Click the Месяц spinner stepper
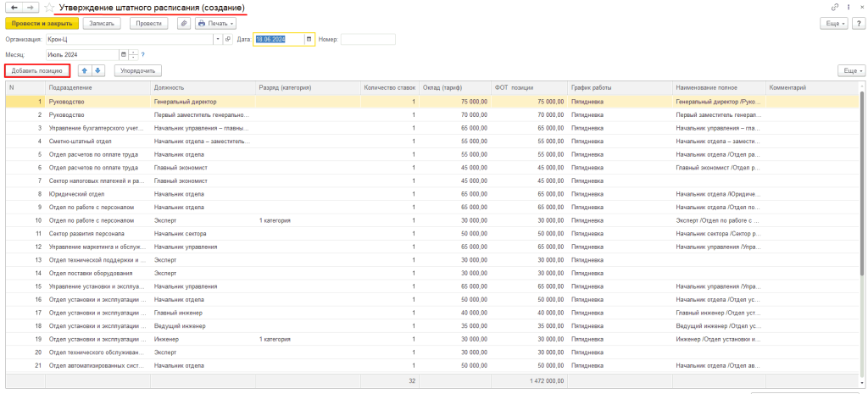Image resolution: width=868 pixels, height=394 pixels. (134, 55)
